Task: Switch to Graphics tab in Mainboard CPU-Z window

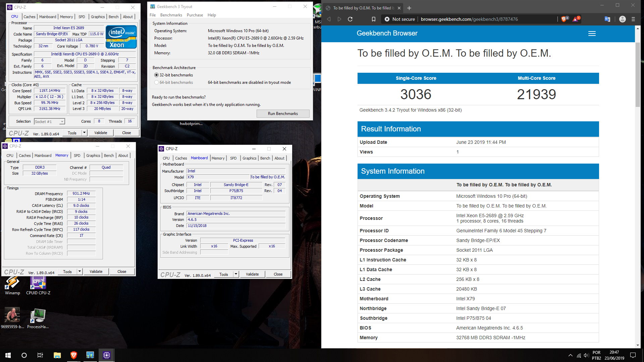Action: [x=250, y=158]
